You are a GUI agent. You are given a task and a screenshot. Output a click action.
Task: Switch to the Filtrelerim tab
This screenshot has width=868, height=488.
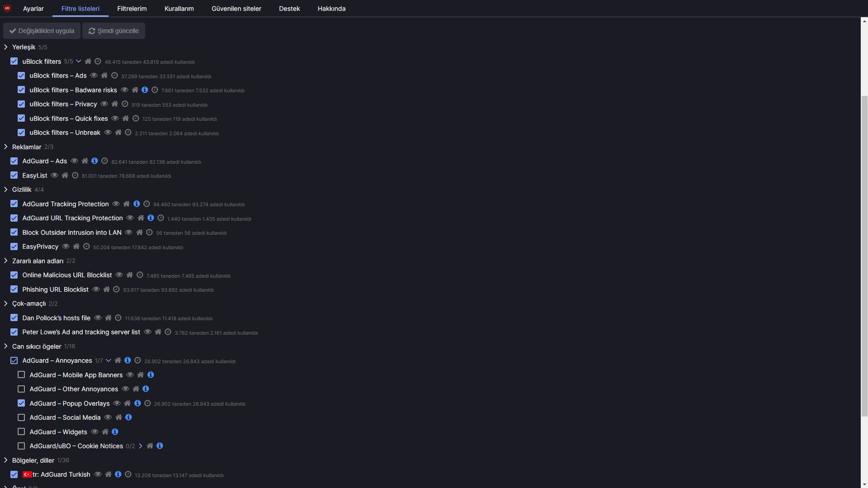click(132, 9)
